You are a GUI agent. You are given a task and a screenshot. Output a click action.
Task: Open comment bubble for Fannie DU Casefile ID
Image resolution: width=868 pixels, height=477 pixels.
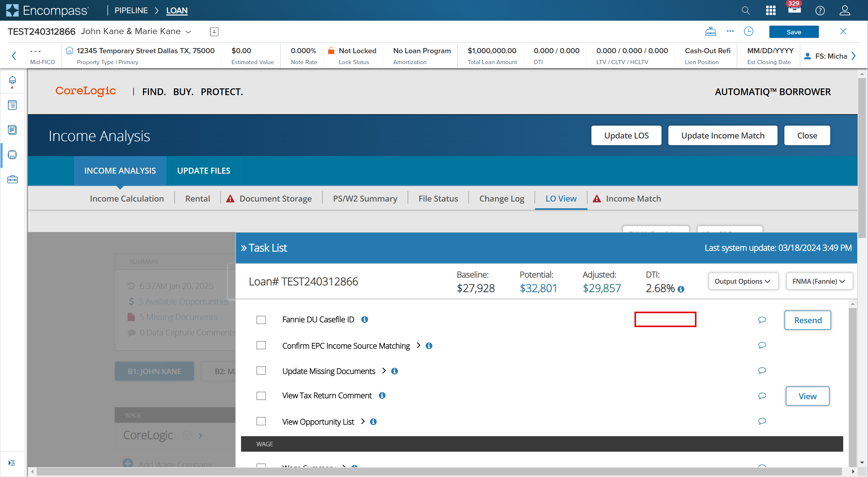pos(762,320)
